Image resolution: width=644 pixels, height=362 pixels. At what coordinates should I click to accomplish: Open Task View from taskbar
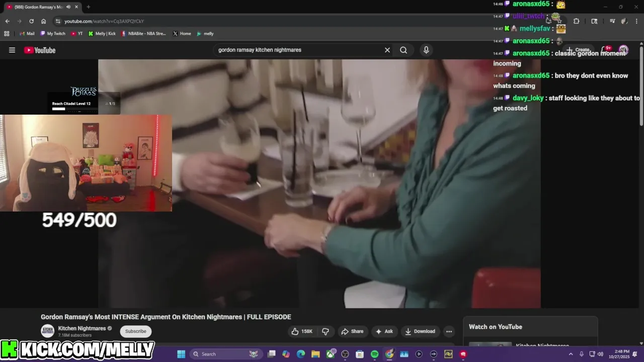pos(272,354)
